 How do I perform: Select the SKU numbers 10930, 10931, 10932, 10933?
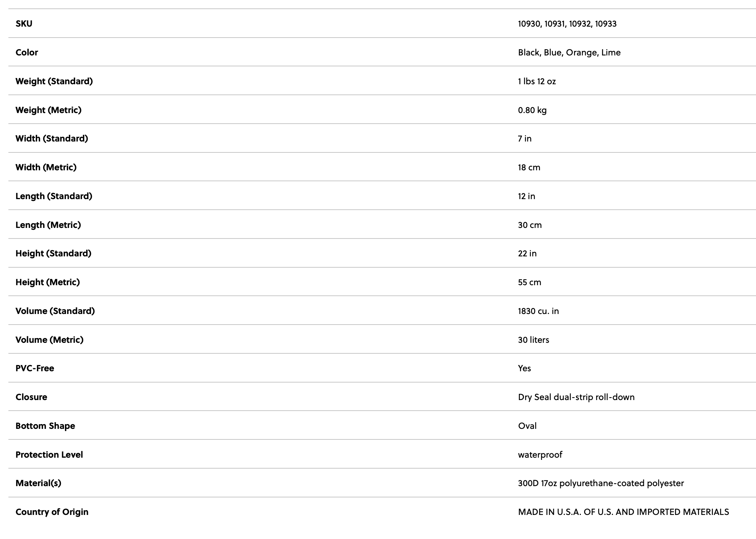(567, 24)
